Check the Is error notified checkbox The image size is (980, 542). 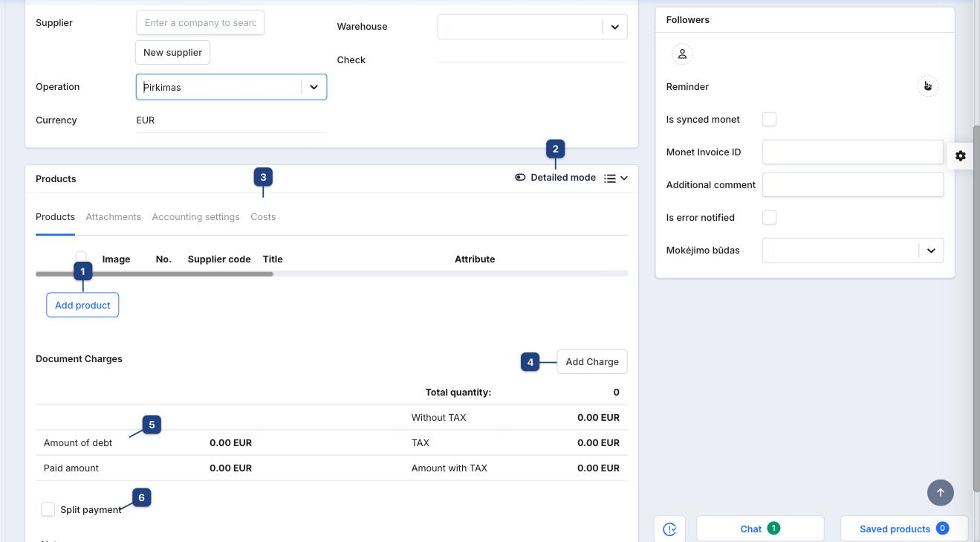pyautogui.click(x=770, y=217)
